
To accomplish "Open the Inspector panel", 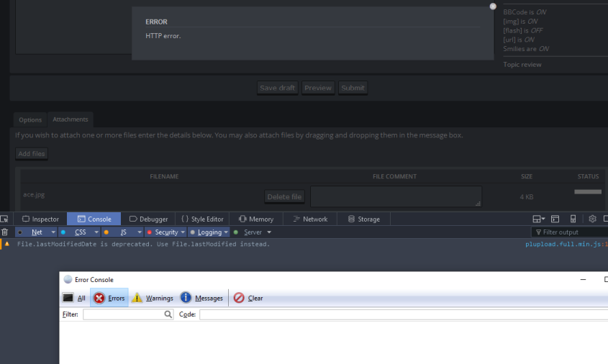I will [40, 219].
